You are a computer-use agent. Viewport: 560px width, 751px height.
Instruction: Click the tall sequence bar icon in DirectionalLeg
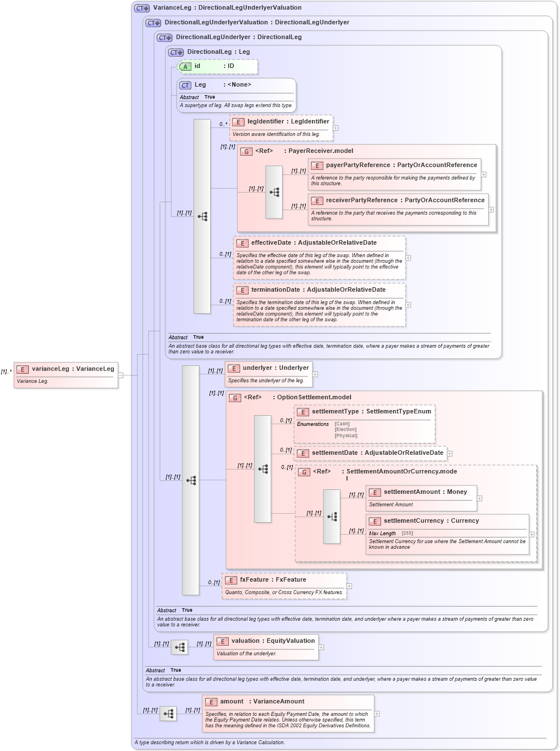click(202, 216)
